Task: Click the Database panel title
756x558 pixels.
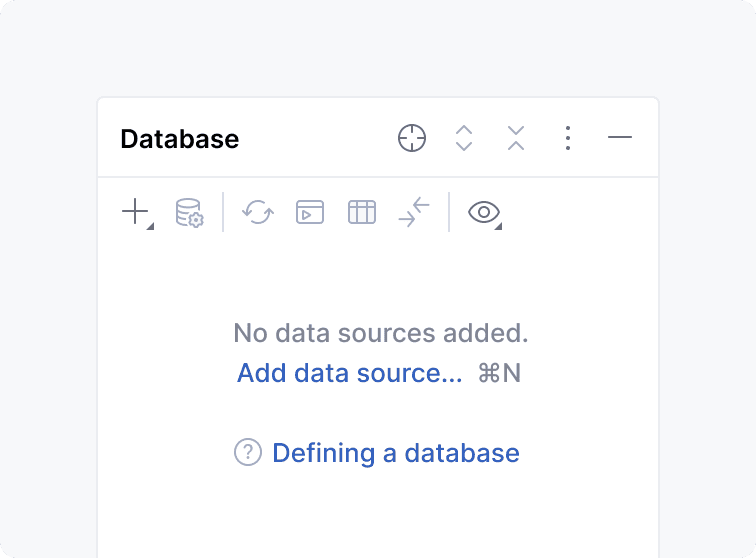Action: click(x=179, y=139)
